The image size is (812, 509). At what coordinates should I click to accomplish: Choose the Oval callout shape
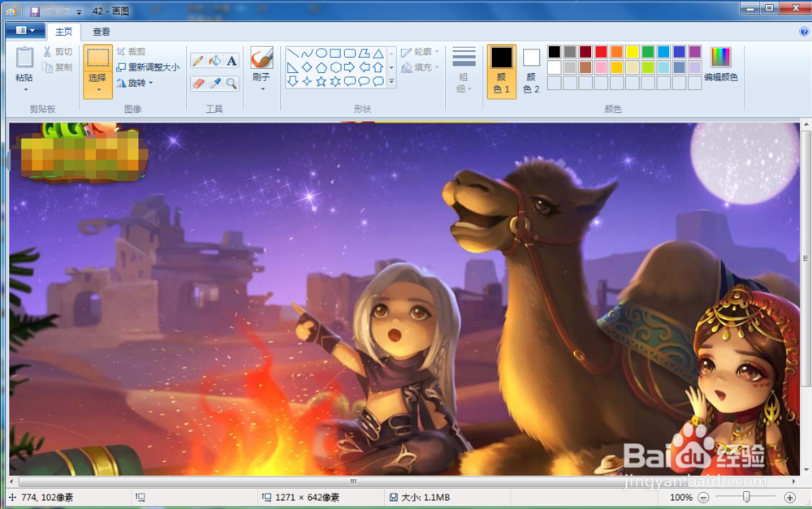coord(364,81)
